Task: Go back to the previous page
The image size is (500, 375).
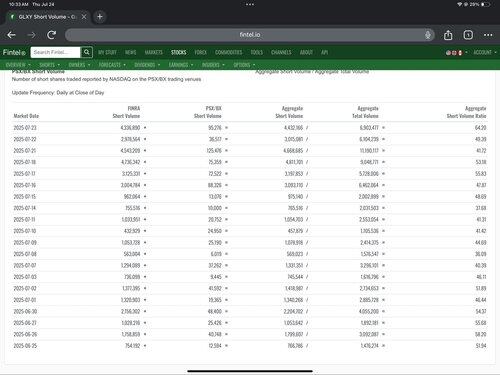Action: point(12,35)
